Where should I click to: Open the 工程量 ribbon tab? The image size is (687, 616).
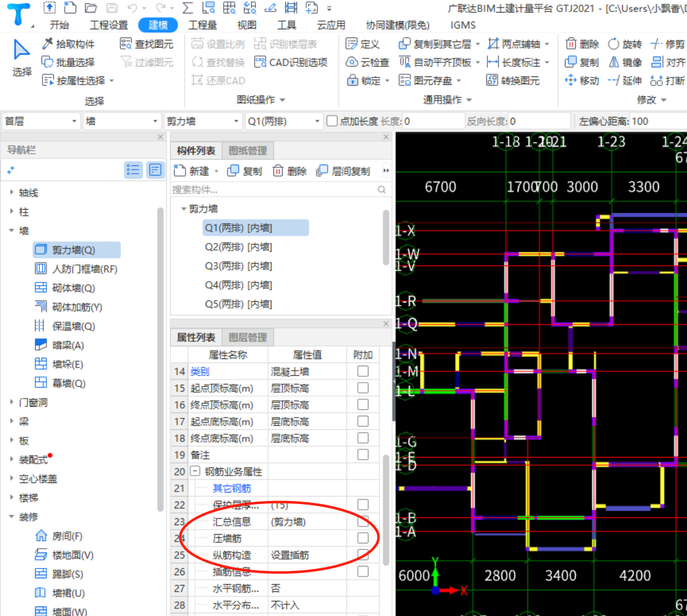[x=203, y=25]
